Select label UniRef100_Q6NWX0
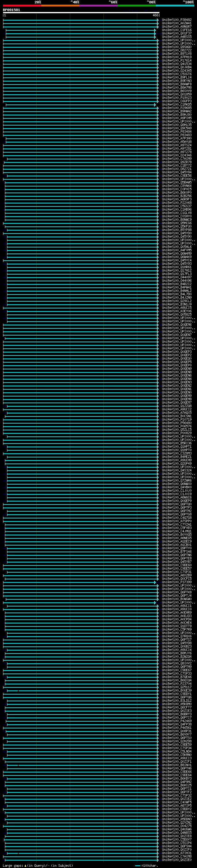The image size is (197, 868). (x=177, y=484)
